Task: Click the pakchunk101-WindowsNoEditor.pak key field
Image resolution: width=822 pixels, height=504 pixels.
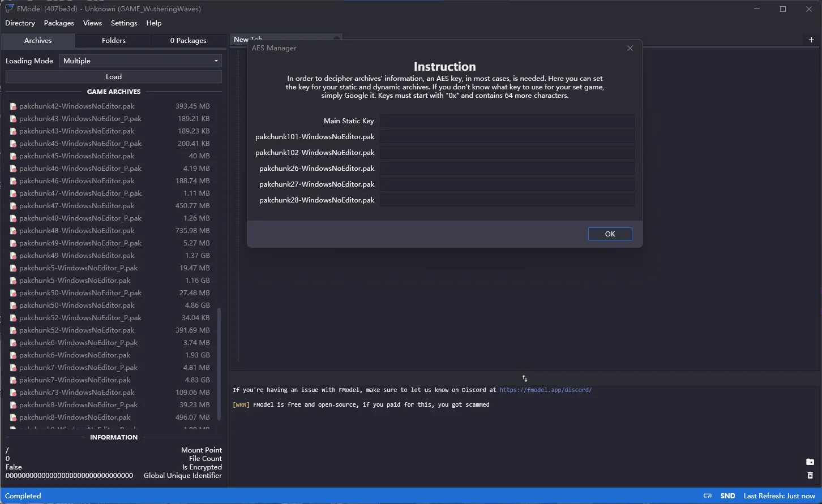Action: pyautogui.click(x=507, y=137)
